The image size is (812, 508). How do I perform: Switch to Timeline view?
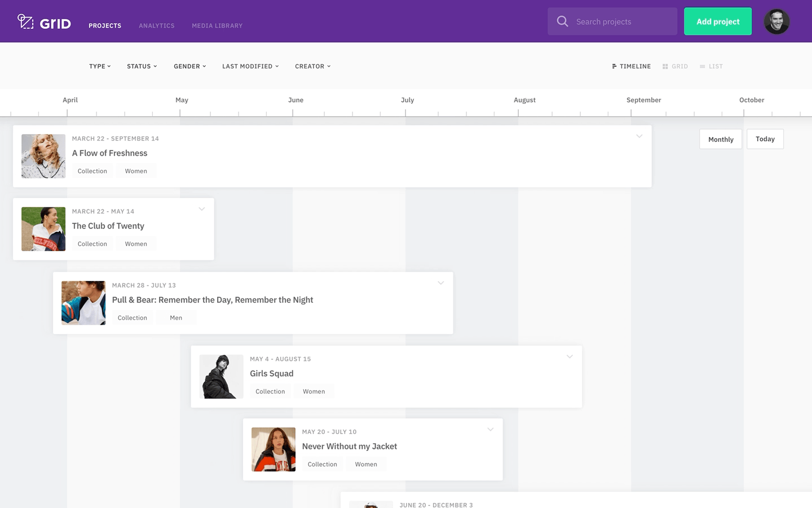tap(631, 67)
